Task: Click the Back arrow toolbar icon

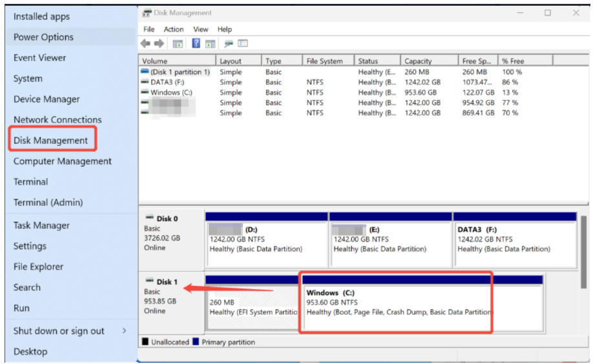Action: coord(145,43)
